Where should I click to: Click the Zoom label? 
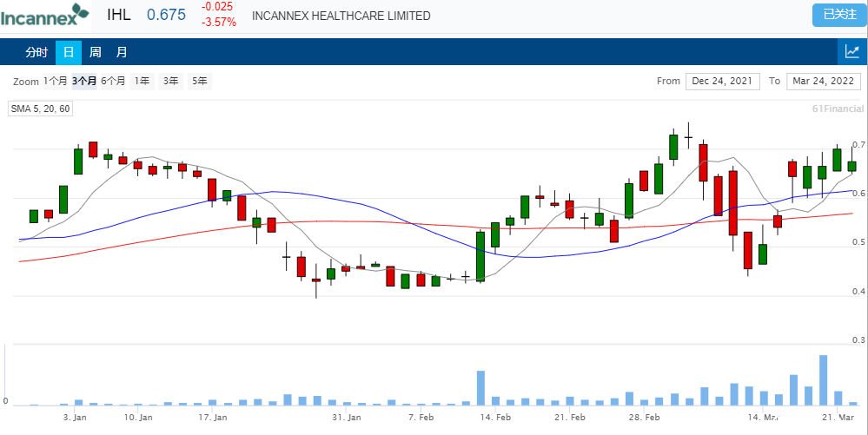coord(26,82)
